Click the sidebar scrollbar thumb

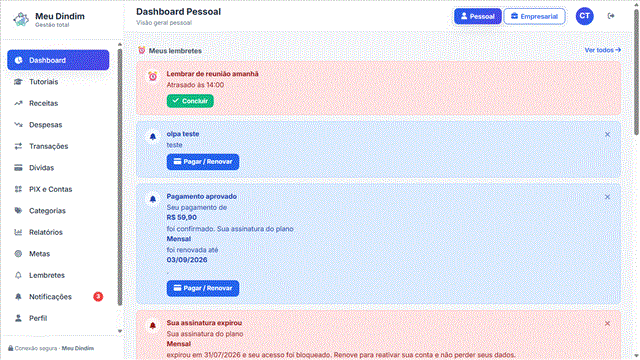[x=120, y=177]
